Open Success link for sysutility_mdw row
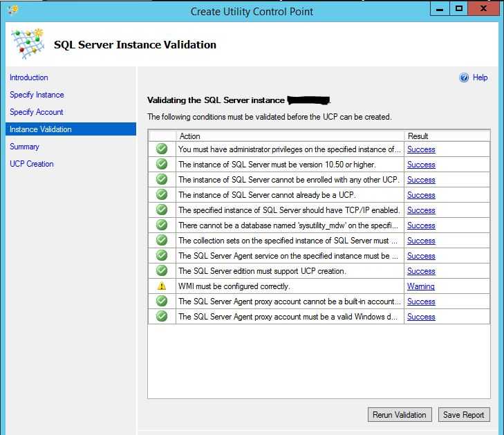 click(421, 225)
